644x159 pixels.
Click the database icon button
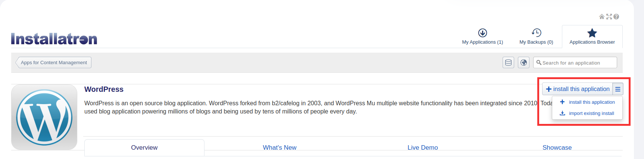pyautogui.click(x=508, y=63)
